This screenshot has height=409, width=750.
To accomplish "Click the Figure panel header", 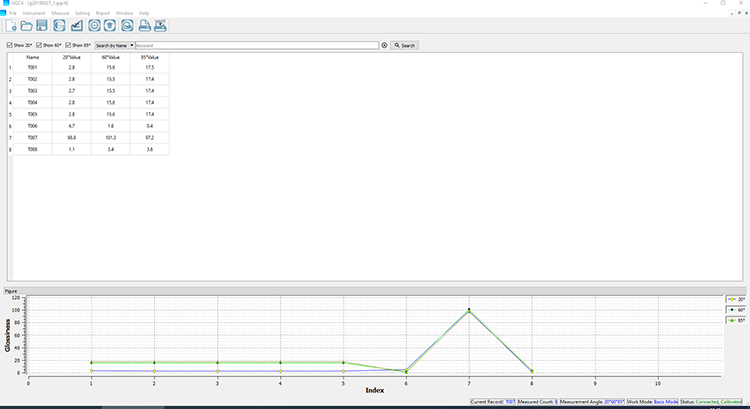I will pyautogui.click(x=375, y=291).
